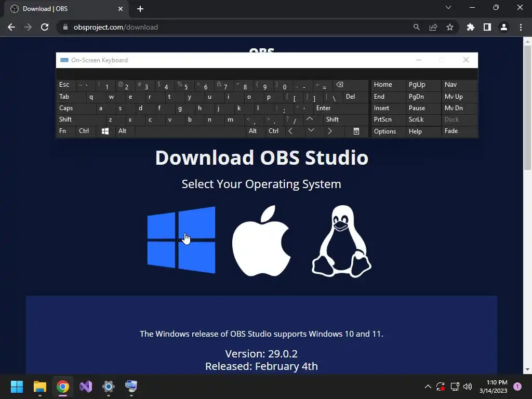The width and height of the screenshot is (532, 399).
Task: View site info via the lock icon
Action: (x=65, y=27)
